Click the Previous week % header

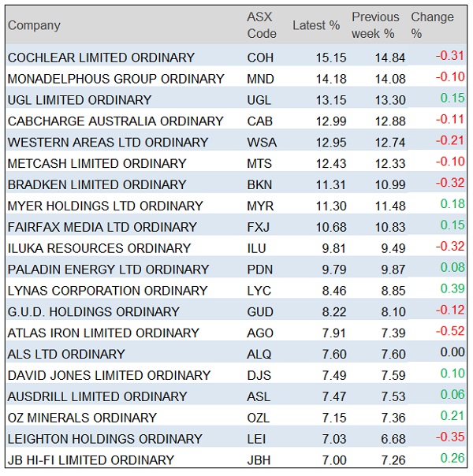[374, 25]
